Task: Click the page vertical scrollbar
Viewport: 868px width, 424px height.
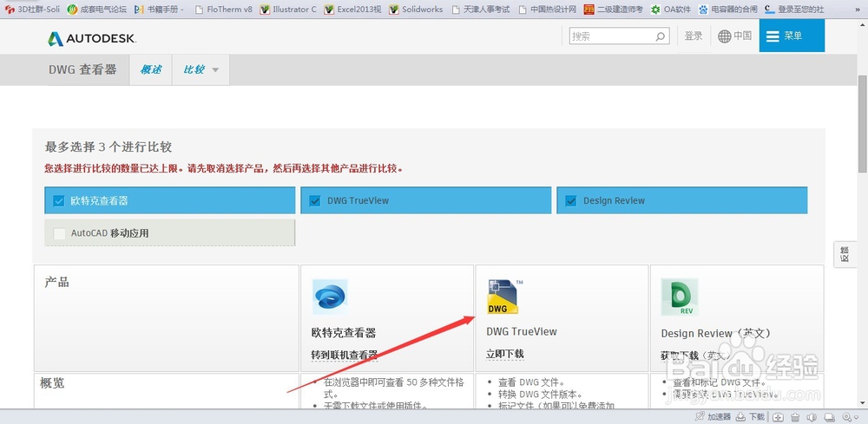Action: click(x=862, y=124)
